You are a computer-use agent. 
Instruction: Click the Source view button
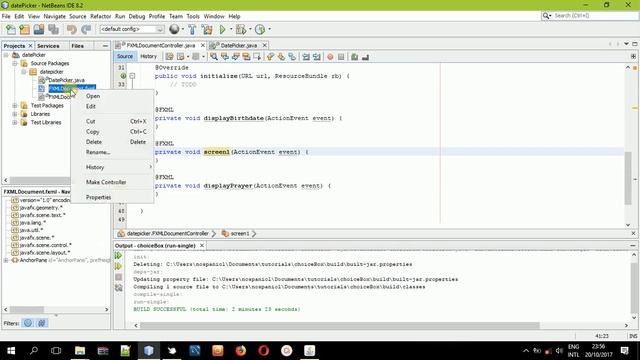pos(124,56)
